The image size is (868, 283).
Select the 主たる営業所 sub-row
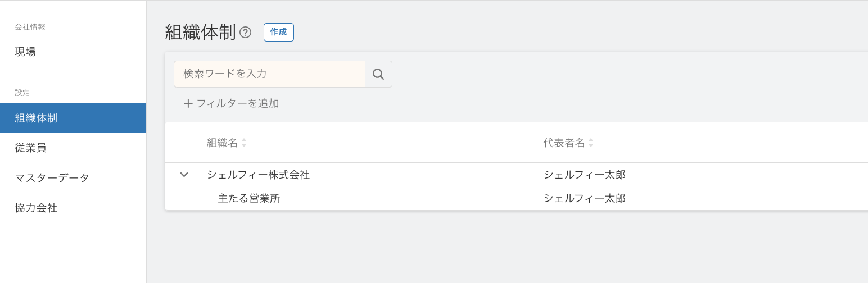coord(516,198)
